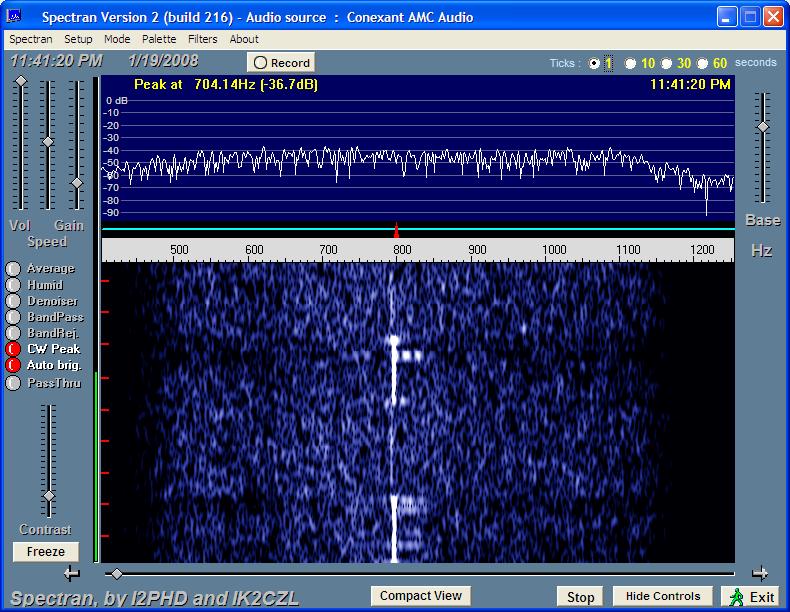This screenshot has height=612, width=790.
Task: Maximize the Spectran window
Action: 750,17
